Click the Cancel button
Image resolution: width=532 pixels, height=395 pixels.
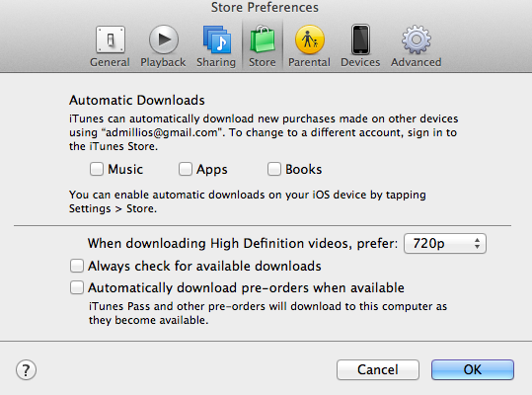(378, 370)
